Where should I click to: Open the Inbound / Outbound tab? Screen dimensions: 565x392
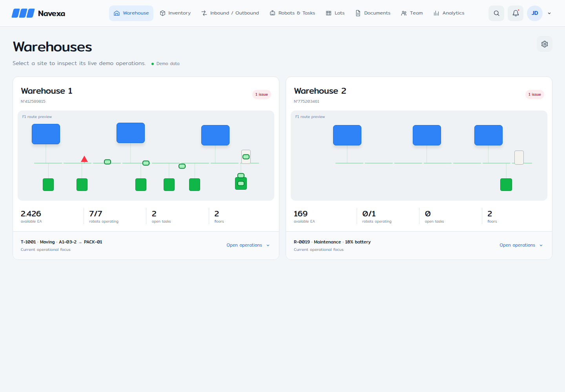tap(230, 13)
